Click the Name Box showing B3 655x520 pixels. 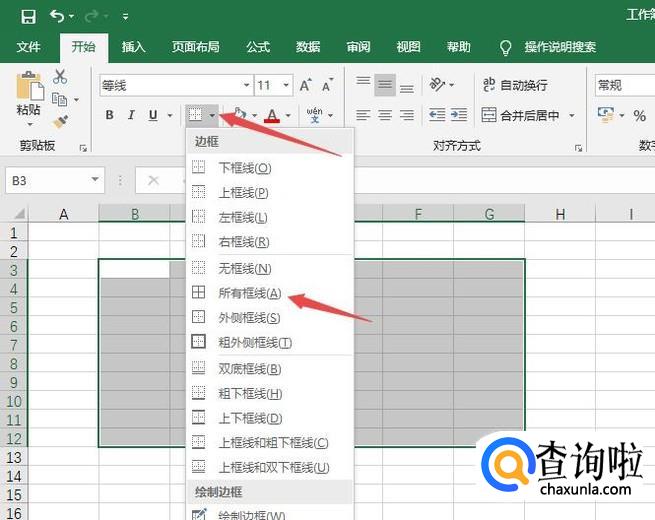(x=55, y=180)
